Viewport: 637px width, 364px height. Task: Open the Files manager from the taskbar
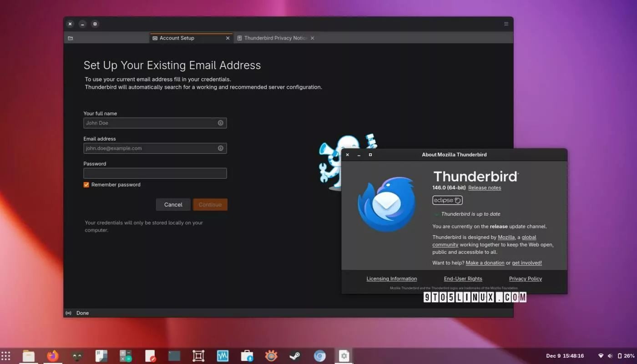pos(29,356)
